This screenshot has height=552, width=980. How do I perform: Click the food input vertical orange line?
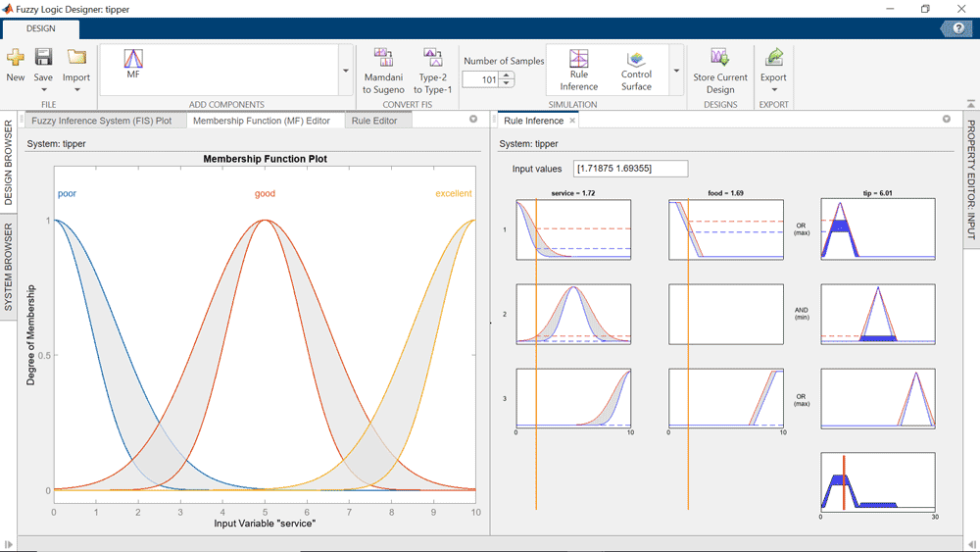(688, 354)
